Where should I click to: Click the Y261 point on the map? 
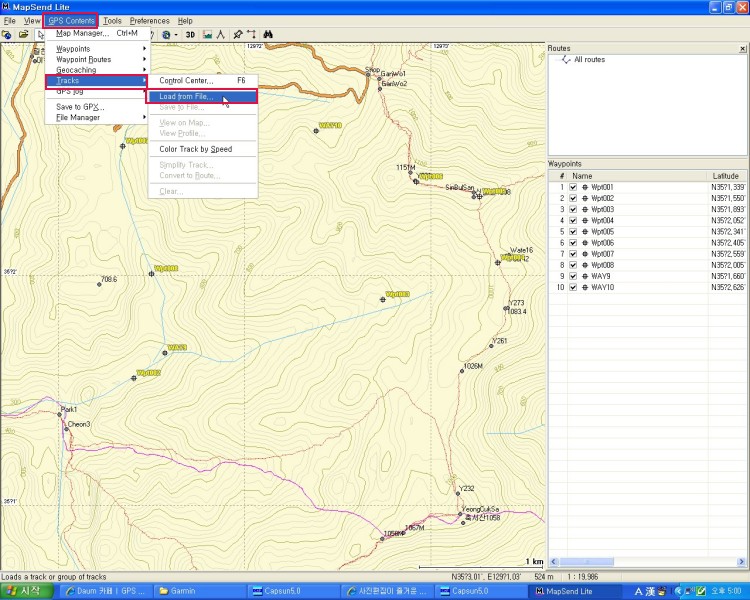[491, 345]
